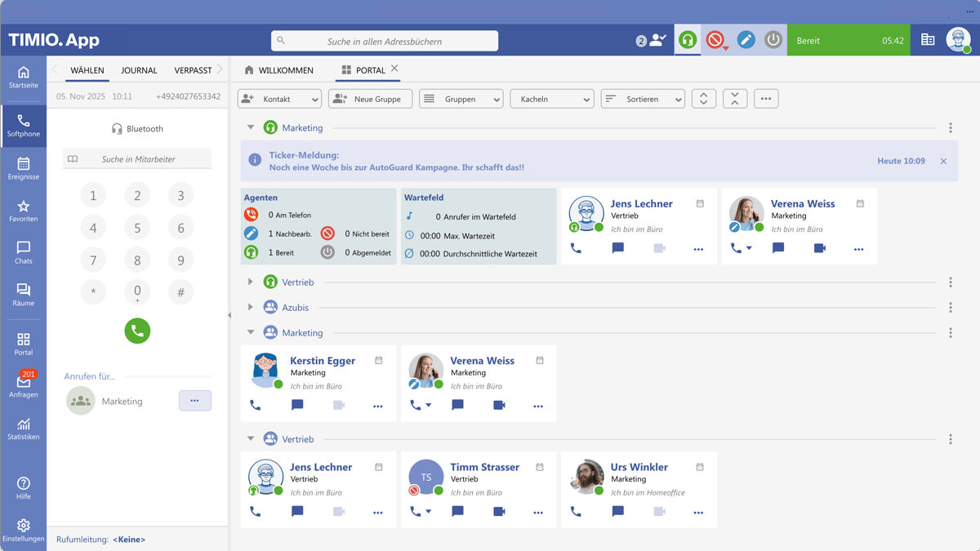Open Statistiken from the left sidebar

coord(24,428)
